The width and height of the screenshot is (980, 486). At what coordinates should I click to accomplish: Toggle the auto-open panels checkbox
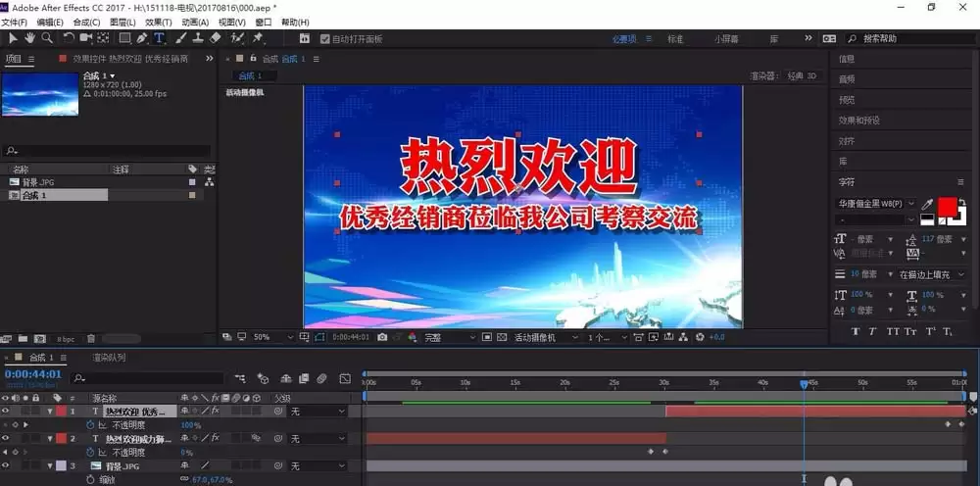coord(324,39)
